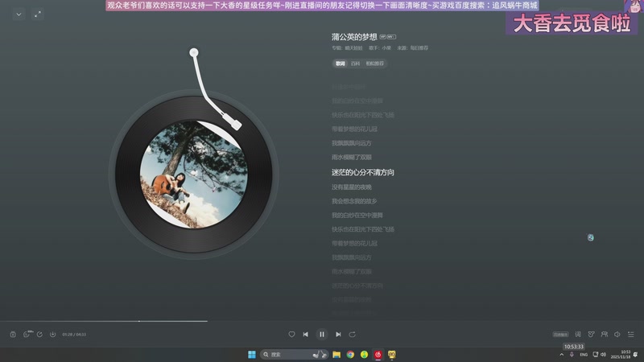Open the green round app on taskbar
Screen dimensions: 644x362
pos(365,354)
